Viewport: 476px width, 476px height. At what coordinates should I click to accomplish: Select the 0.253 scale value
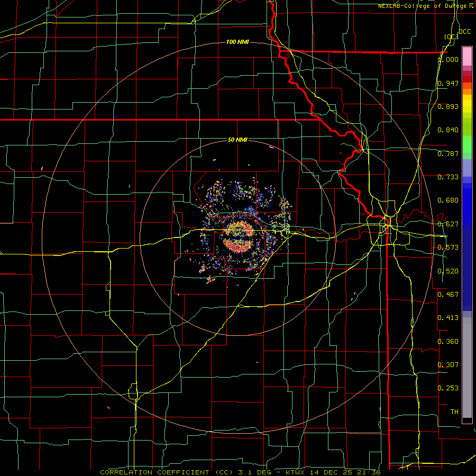click(x=448, y=388)
